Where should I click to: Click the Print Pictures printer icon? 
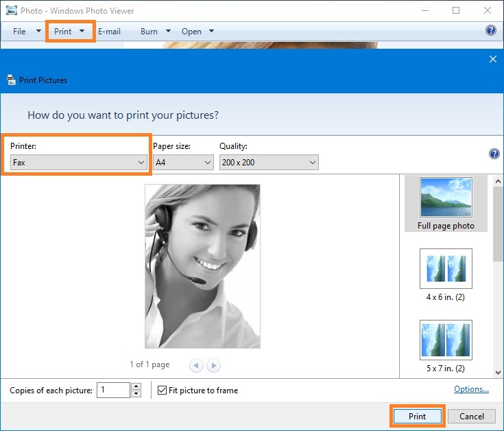tap(11, 80)
